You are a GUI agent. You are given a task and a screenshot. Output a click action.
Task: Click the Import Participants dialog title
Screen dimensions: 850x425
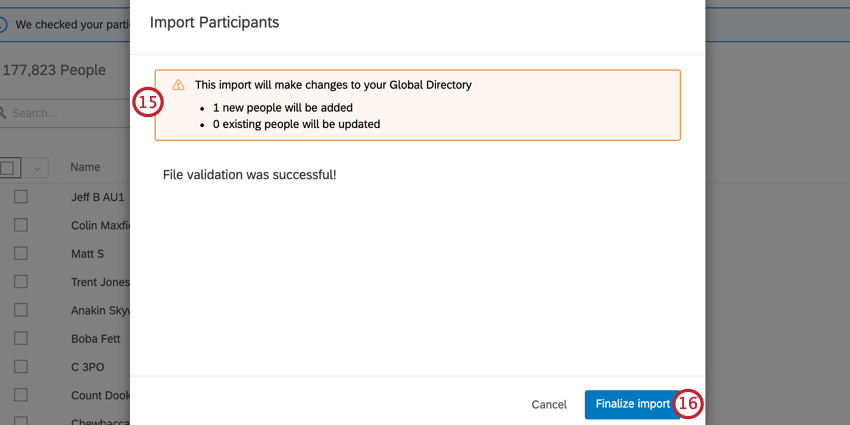[x=214, y=21]
